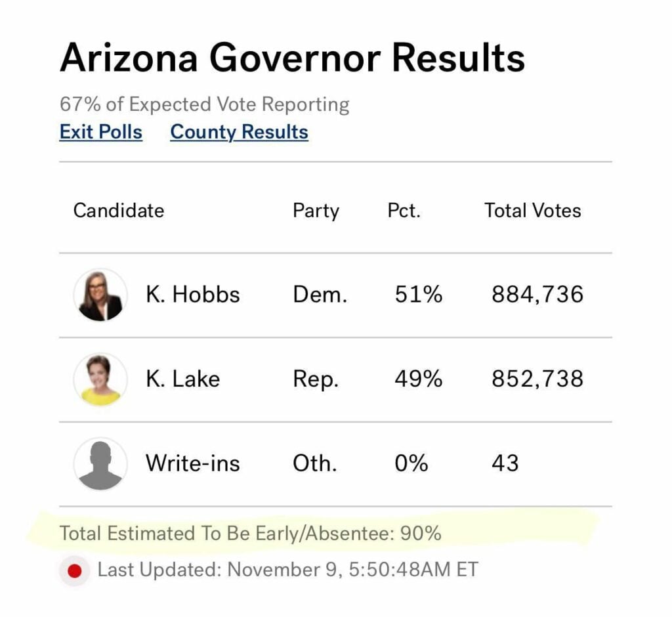Open the County Results link
Viewport: 672px width, 617px height.
click(x=239, y=132)
